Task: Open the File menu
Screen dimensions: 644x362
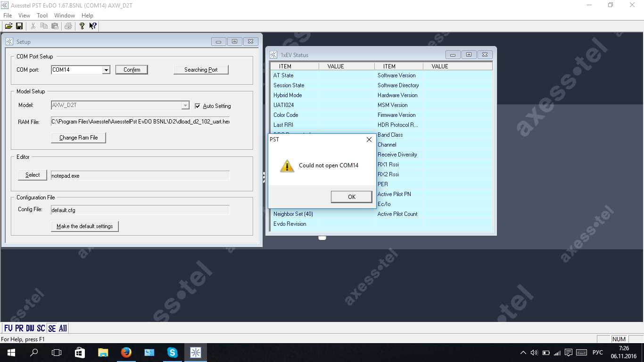Action: [x=8, y=16]
